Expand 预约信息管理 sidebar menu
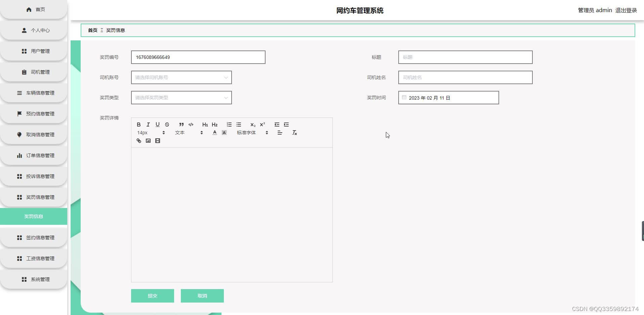 click(x=34, y=114)
